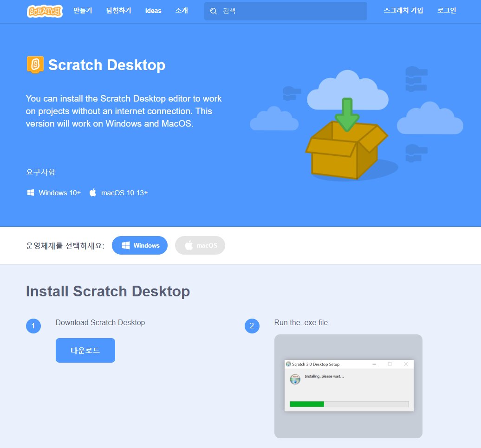The width and height of the screenshot is (481, 448).
Task: Click the Scratch Desktop orange app icon
Action: (x=35, y=64)
